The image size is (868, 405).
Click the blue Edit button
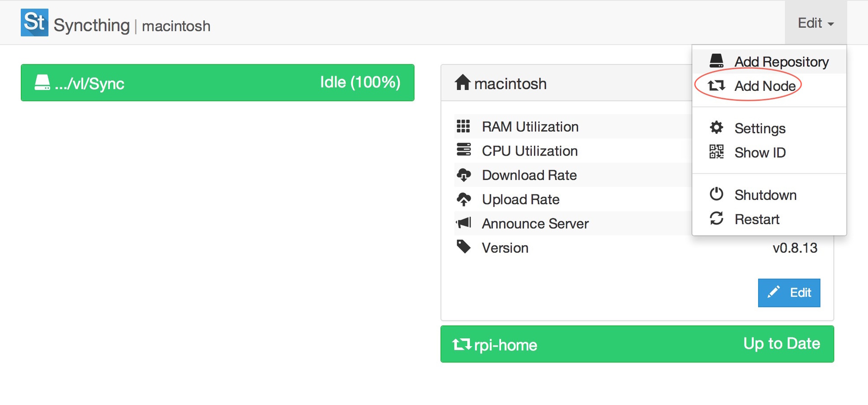tap(789, 293)
